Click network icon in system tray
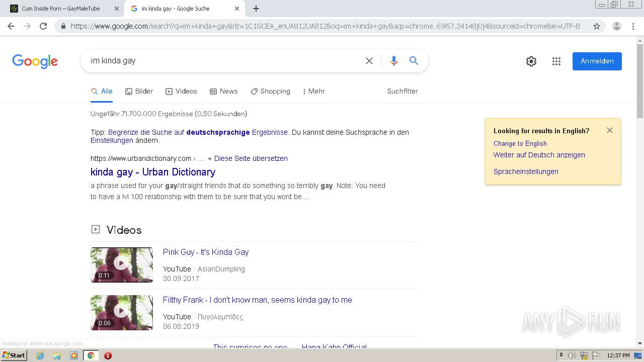The image size is (644, 362). click(584, 355)
